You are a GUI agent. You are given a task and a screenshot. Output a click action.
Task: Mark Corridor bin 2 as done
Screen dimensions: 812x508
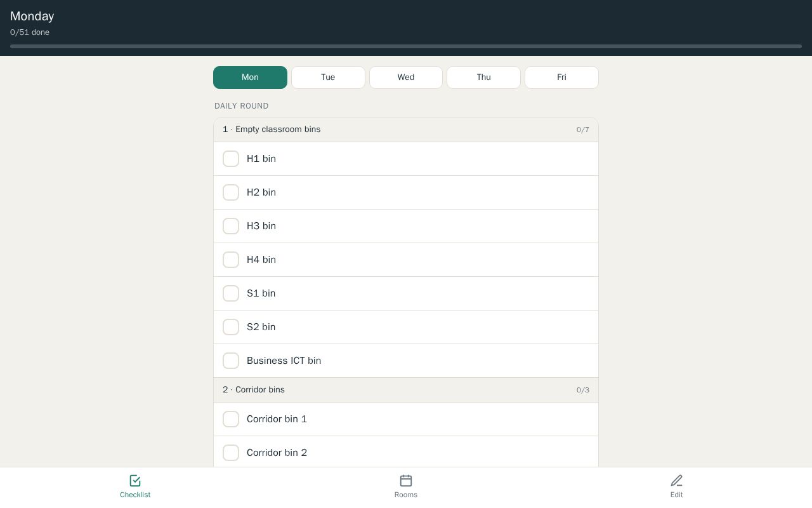click(x=231, y=453)
